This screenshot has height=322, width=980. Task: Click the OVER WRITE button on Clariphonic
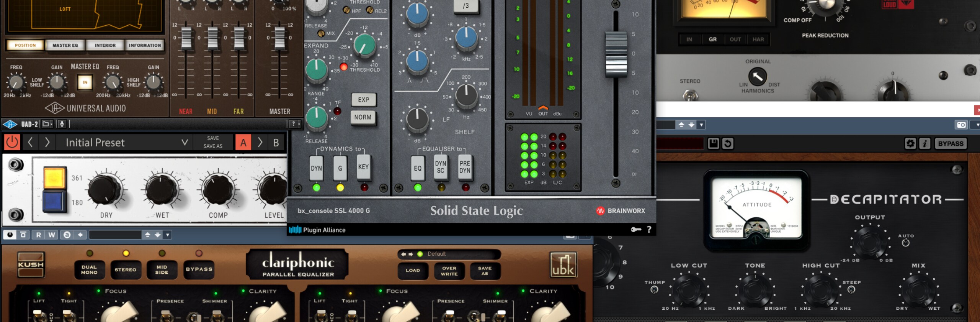click(x=449, y=271)
